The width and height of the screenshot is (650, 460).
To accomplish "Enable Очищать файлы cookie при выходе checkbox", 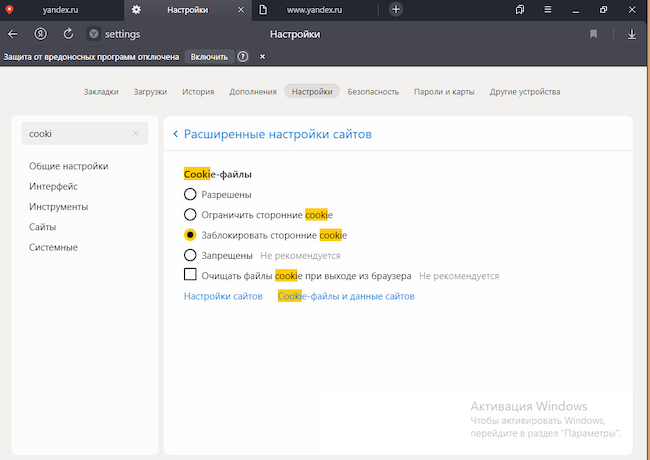I will click(190, 275).
